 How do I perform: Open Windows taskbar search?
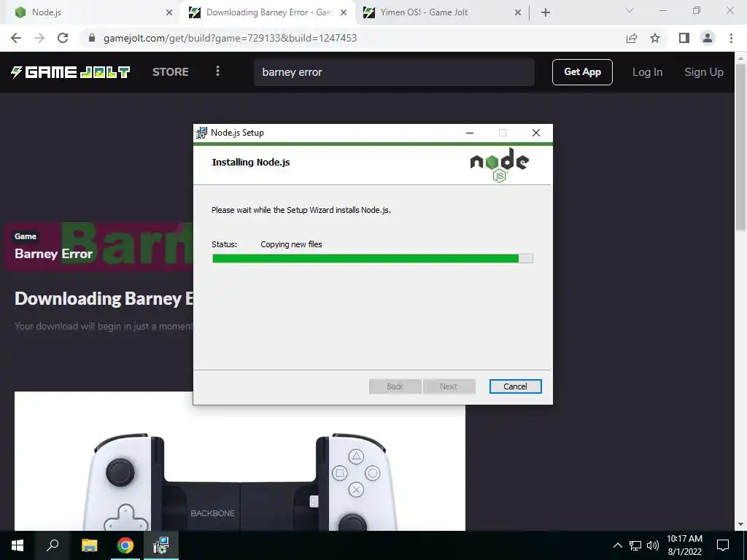click(x=53, y=545)
